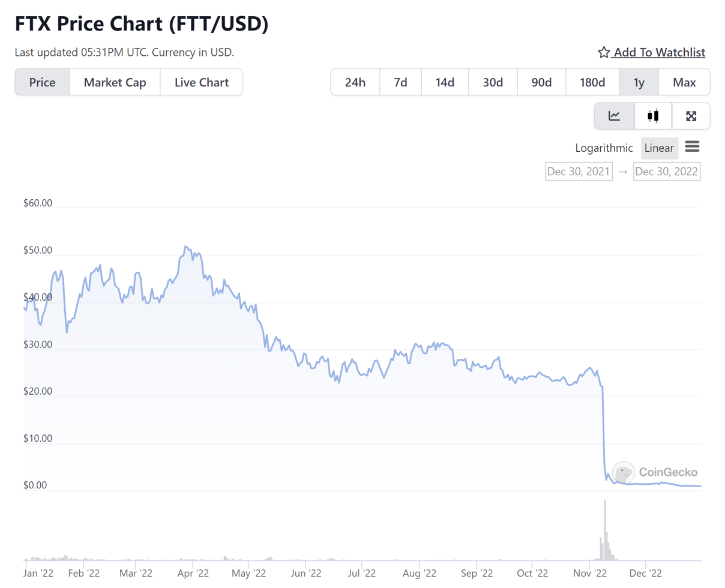Screen dimensions: 725x588
Task: Choose the 7d time range
Action: tap(401, 82)
